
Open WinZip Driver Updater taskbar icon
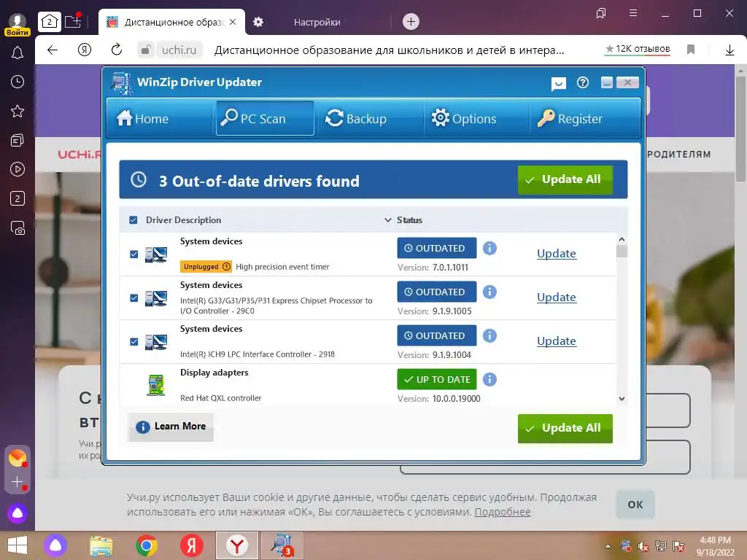point(281,545)
